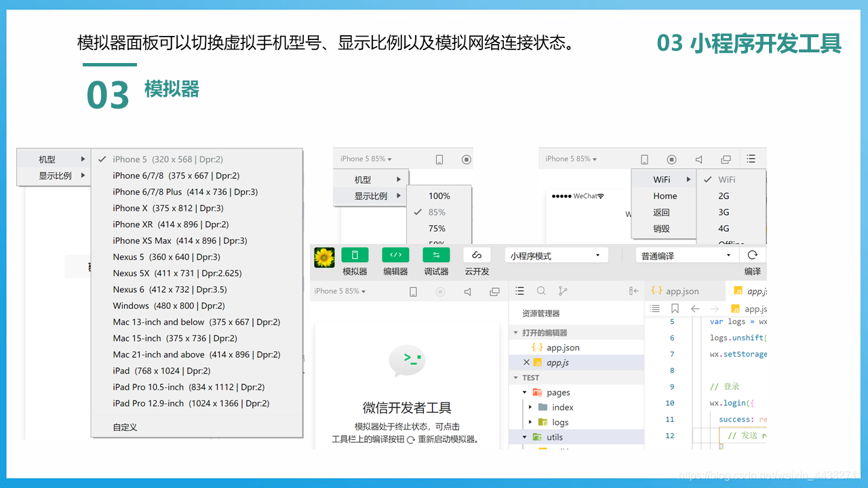Click forward arrow in editor breadcrumb bar
Viewport: 868px width, 488px height.
click(x=714, y=308)
